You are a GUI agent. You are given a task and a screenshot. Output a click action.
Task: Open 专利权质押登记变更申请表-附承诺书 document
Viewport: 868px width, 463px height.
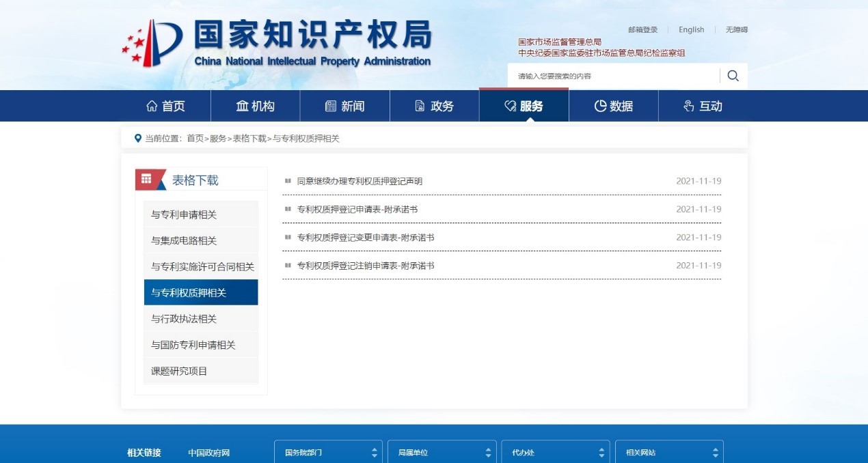pos(366,237)
